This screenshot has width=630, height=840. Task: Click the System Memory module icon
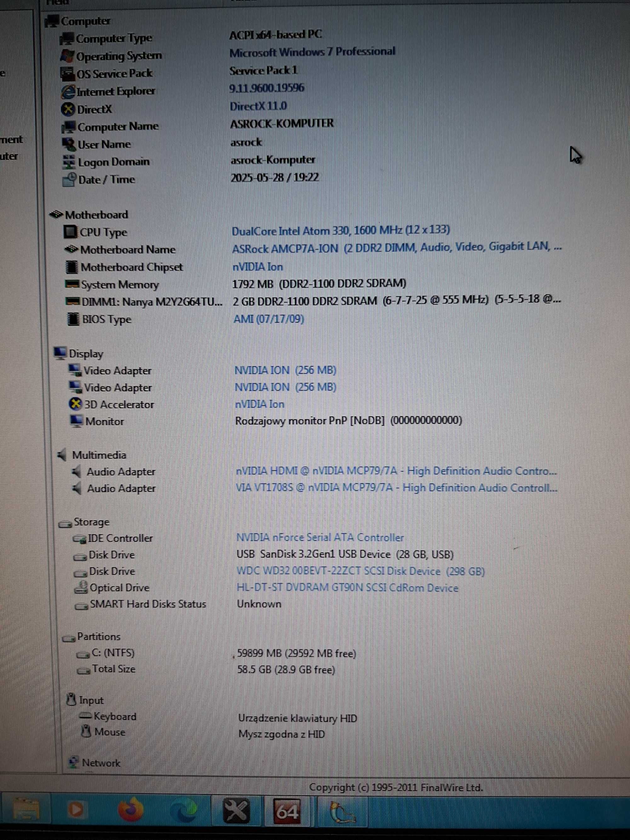pyautogui.click(x=72, y=284)
